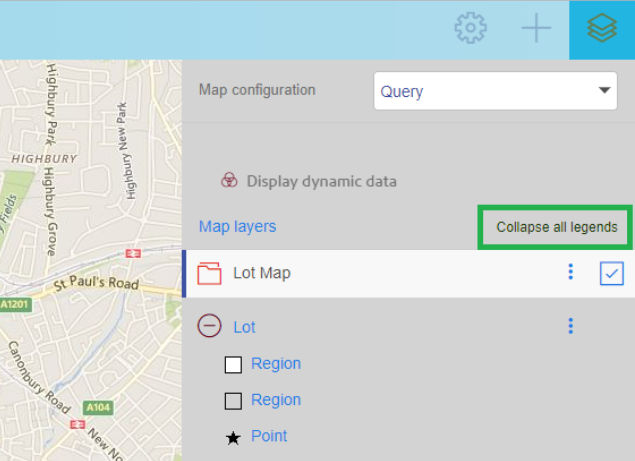Click the Lot Map folder icon
Image resolution: width=635 pixels, height=461 pixels.
209,273
